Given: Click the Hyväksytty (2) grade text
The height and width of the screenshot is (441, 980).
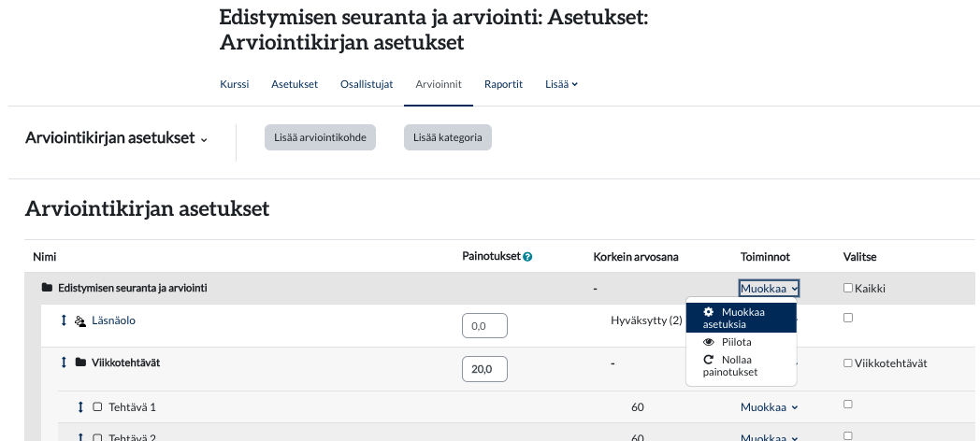Looking at the screenshot, I should pyautogui.click(x=646, y=320).
